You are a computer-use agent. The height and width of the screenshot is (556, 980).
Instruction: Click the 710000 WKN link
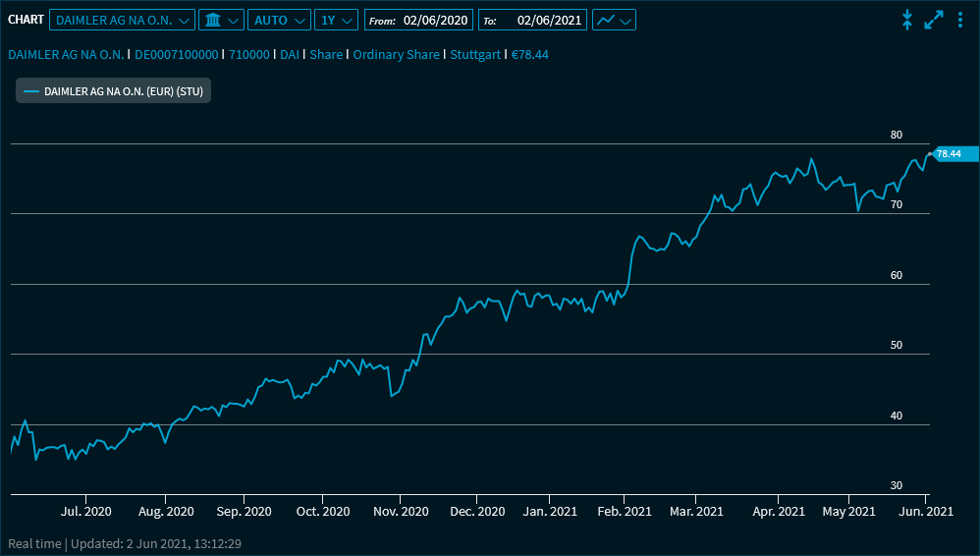click(248, 55)
